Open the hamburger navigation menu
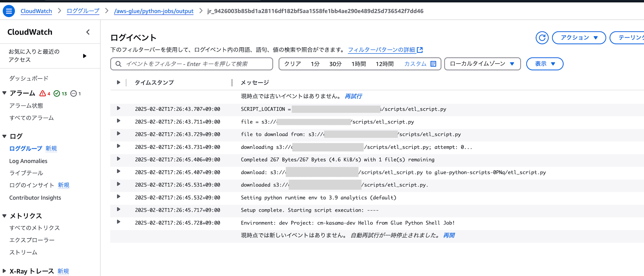Viewport: 644px width, 276px height. tap(9, 11)
